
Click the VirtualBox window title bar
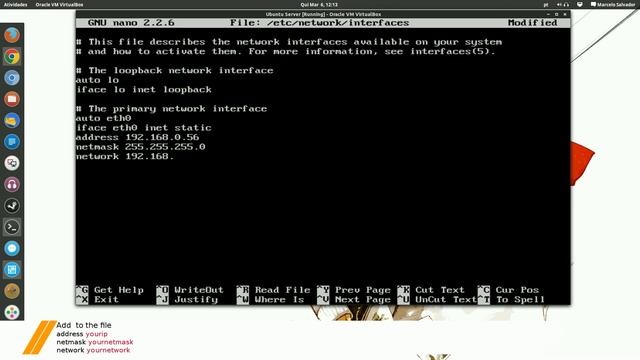(x=323, y=14)
